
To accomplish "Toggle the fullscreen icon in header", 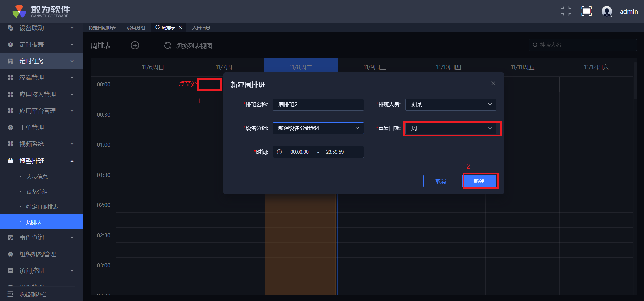I will click(x=586, y=11).
